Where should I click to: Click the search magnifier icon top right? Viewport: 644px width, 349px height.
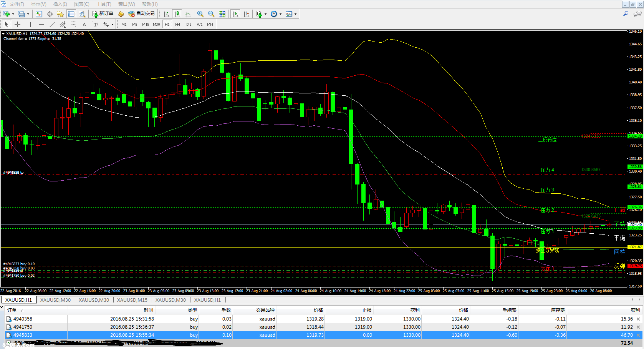[626, 14]
